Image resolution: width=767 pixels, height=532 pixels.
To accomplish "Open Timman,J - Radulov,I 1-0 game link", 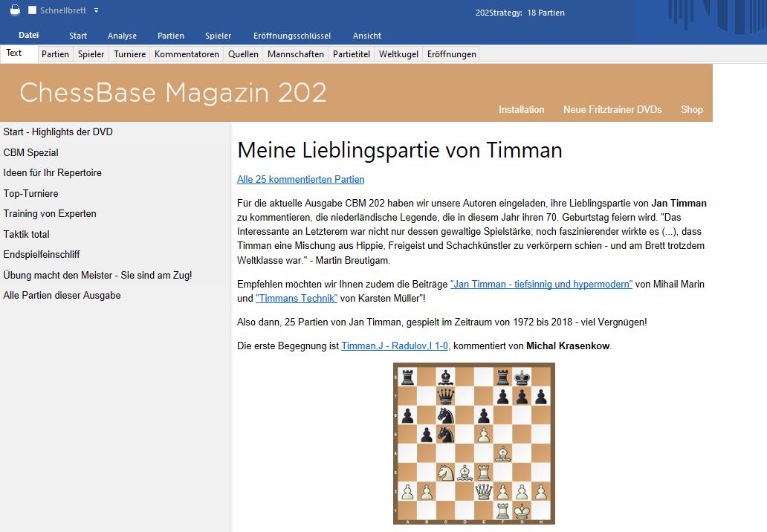I will tap(395, 346).
